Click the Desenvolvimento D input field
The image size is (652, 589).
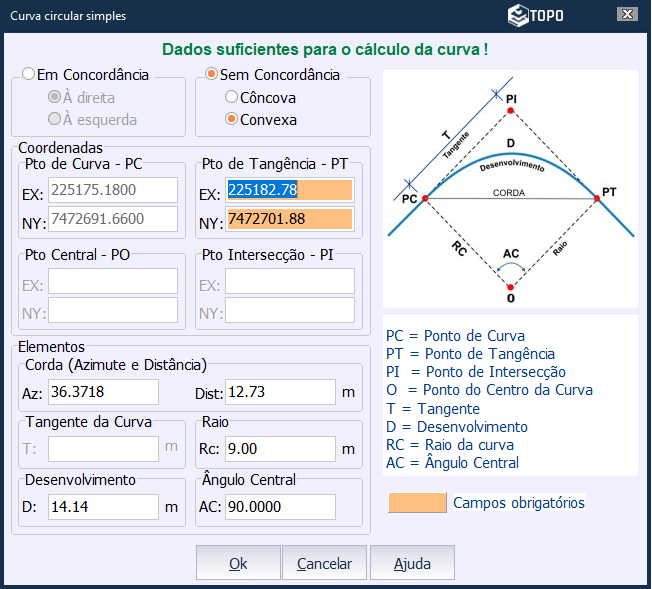103,507
